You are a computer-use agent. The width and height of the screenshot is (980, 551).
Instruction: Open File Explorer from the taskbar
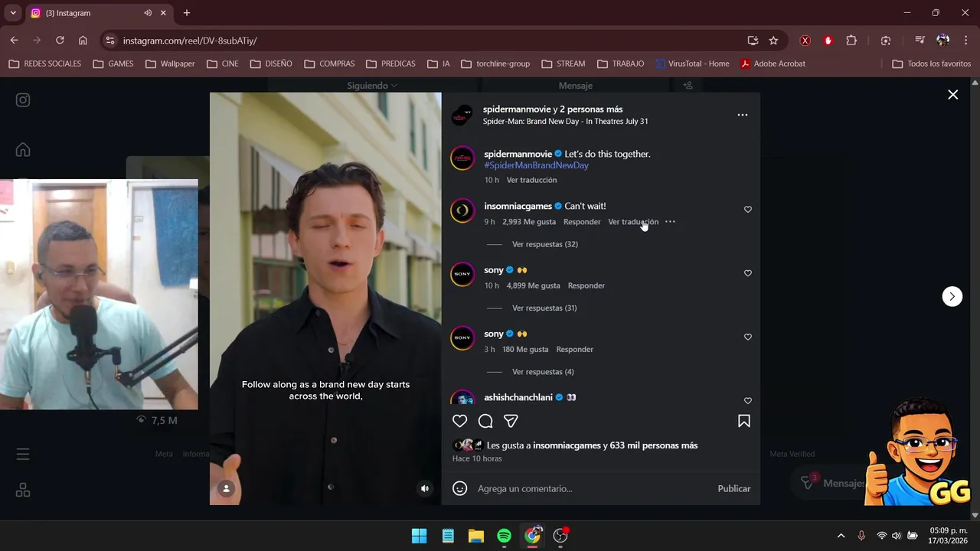point(476,536)
